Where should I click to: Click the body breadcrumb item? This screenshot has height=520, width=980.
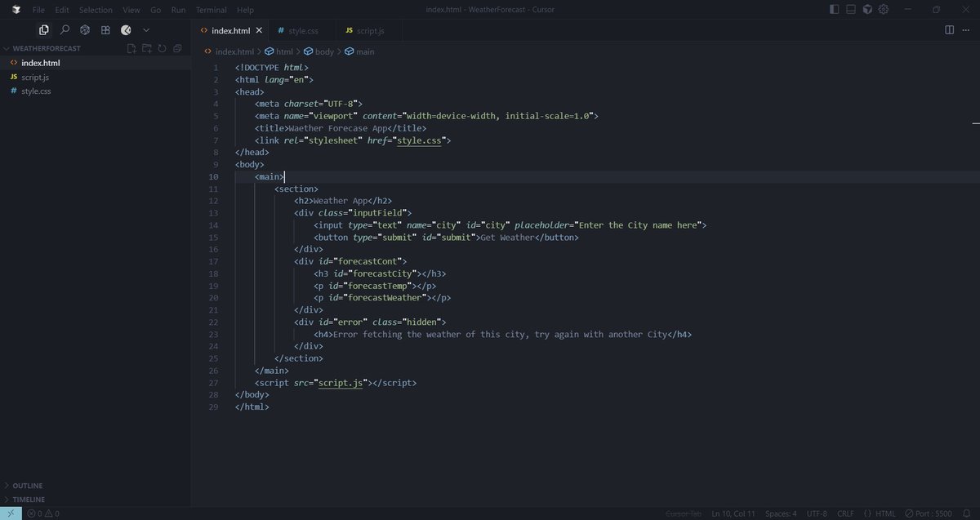(319, 51)
